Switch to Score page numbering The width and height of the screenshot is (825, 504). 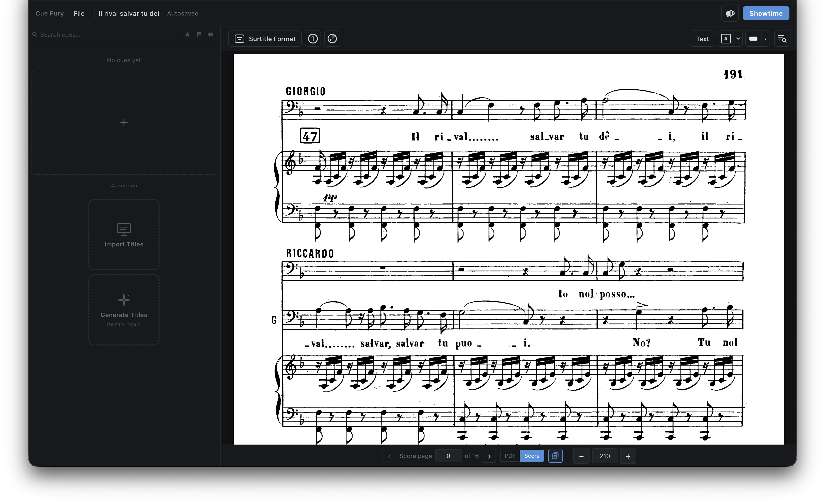(532, 456)
